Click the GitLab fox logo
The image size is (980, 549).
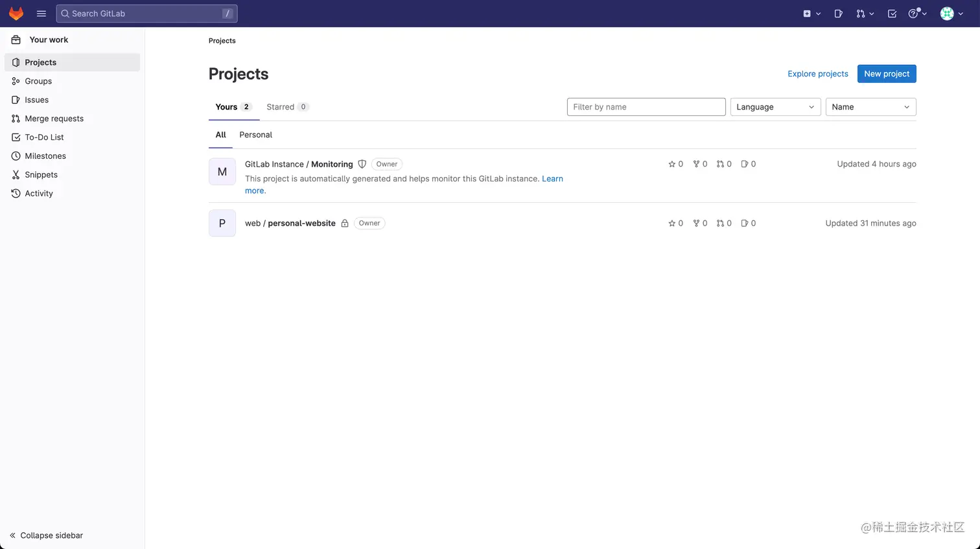coord(16,14)
